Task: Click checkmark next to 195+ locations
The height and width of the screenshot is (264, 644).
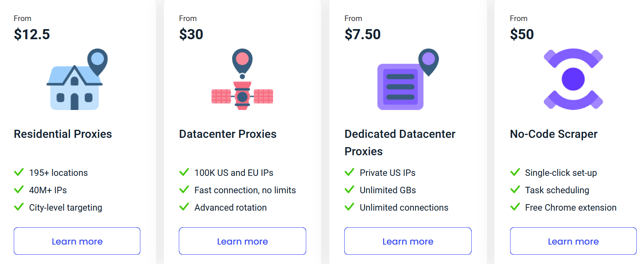Action: [x=19, y=173]
